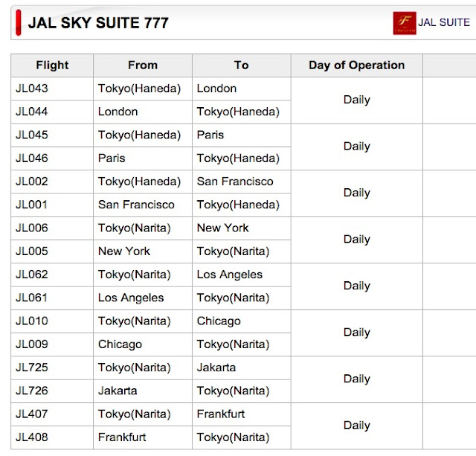
Task: Click the red JAL SUITE first class icon
Action: tap(405, 23)
